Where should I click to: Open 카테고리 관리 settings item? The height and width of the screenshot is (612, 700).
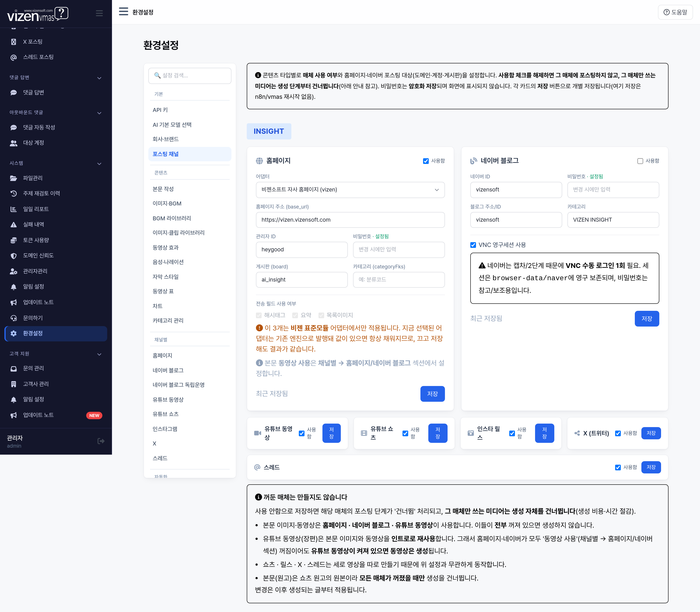point(190,320)
